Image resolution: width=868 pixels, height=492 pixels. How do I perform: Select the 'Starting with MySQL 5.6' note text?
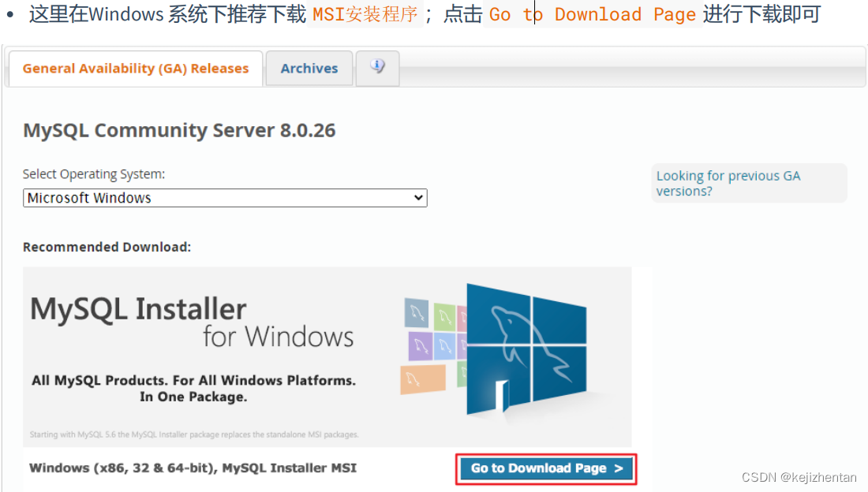pos(194,434)
